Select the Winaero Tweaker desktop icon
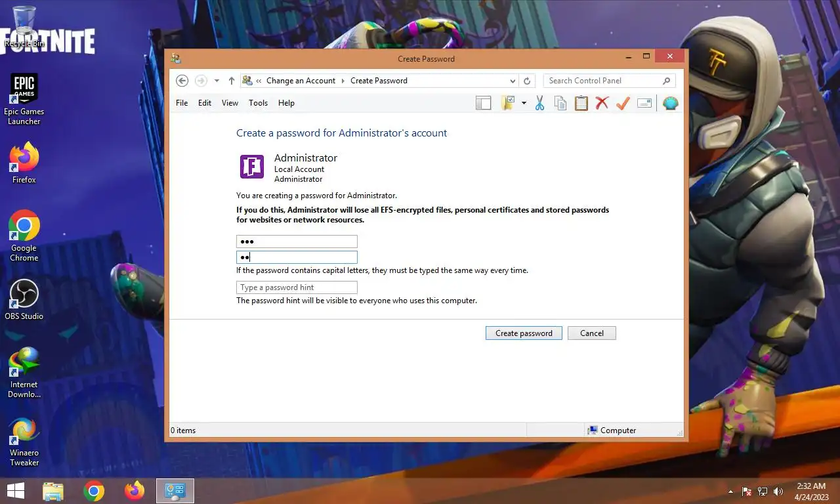Screen dimensions: 840x504 tap(24, 440)
